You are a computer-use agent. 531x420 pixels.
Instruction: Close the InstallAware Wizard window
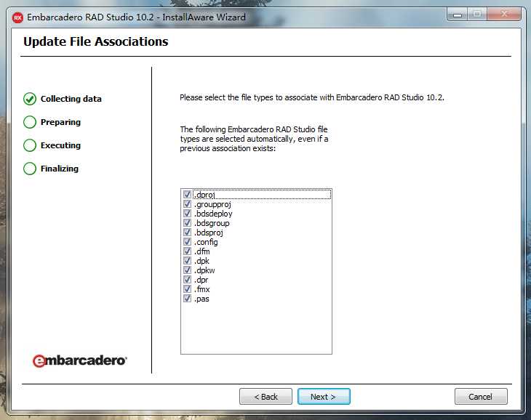point(504,15)
